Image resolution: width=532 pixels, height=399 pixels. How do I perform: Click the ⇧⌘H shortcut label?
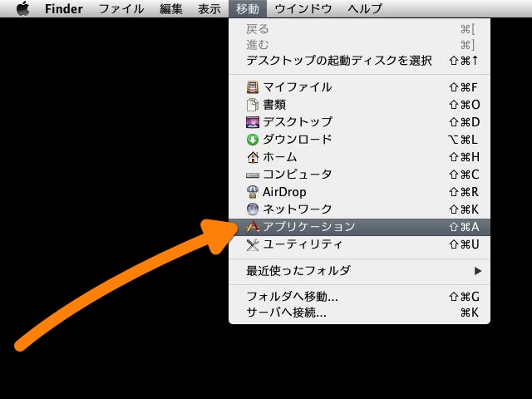[x=464, y=157]
